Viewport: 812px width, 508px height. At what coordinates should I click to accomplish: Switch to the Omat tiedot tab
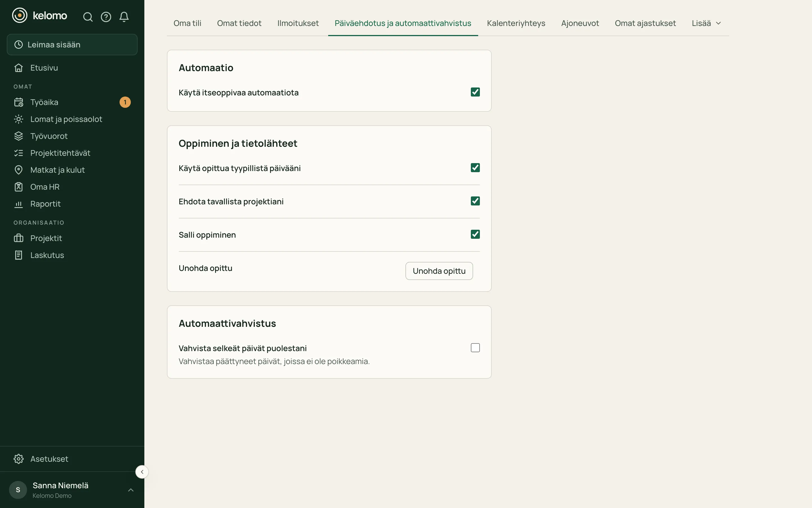tap(239, 23)
